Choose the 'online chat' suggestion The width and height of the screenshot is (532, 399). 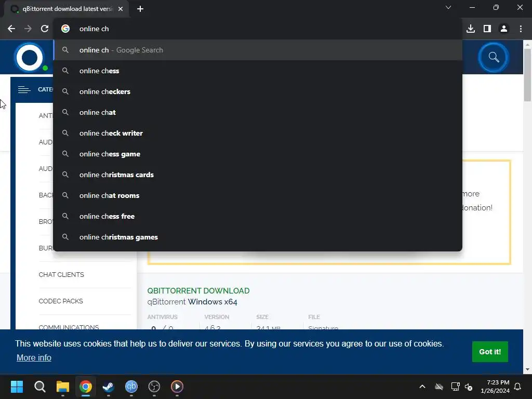[x=258, y=112]
